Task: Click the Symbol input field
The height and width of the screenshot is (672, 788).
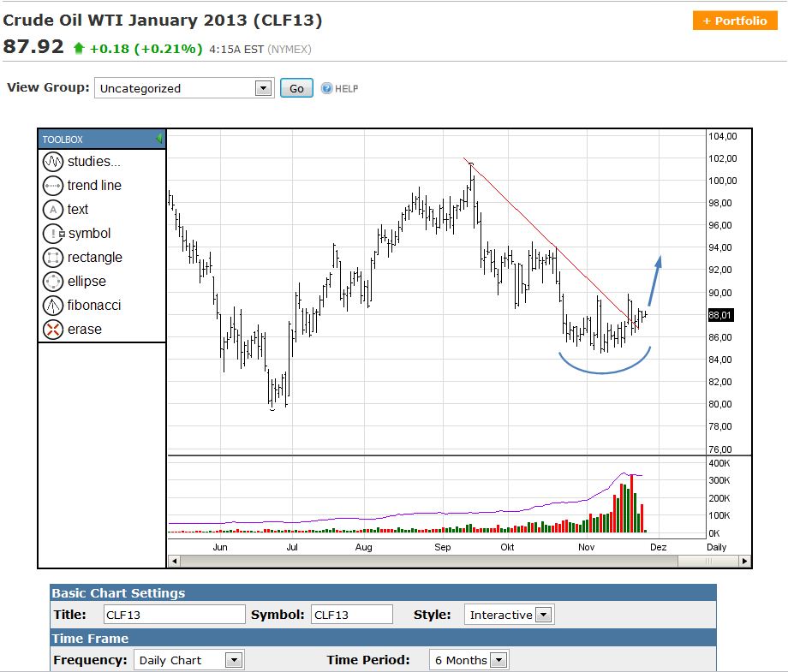Action: [x=352, y=615]
